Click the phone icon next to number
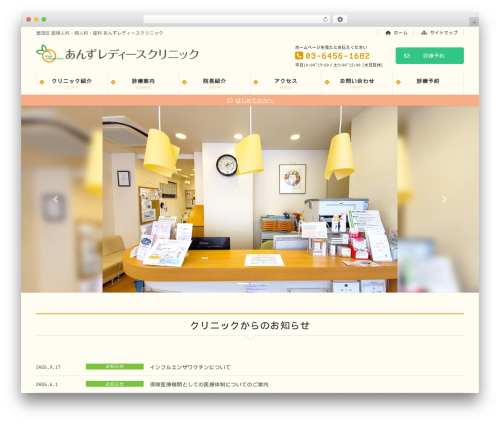 click(299, 56)
